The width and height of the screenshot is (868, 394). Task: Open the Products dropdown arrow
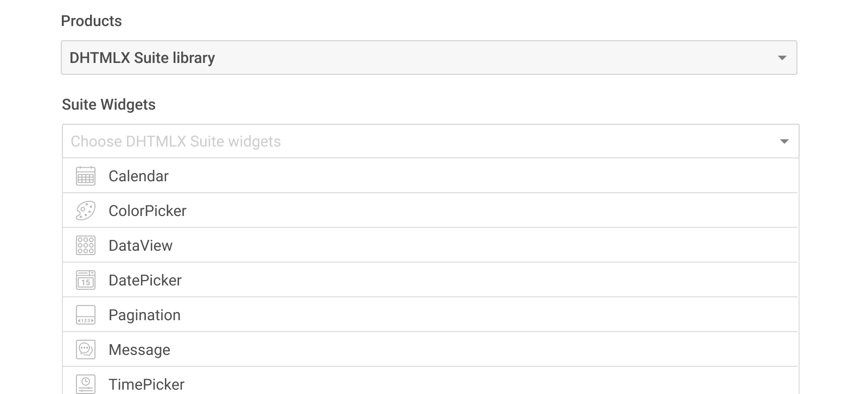coord(782,58)
